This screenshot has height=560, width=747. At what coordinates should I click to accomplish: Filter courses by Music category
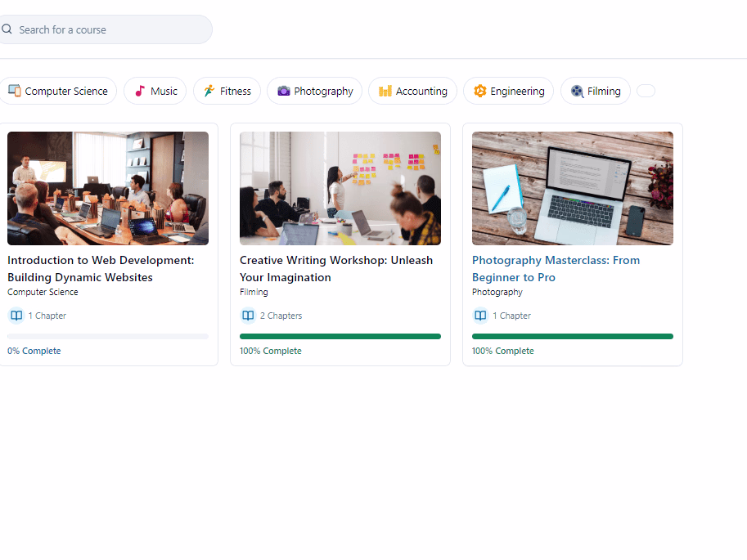pyautogui.click(x=155, y=91)
